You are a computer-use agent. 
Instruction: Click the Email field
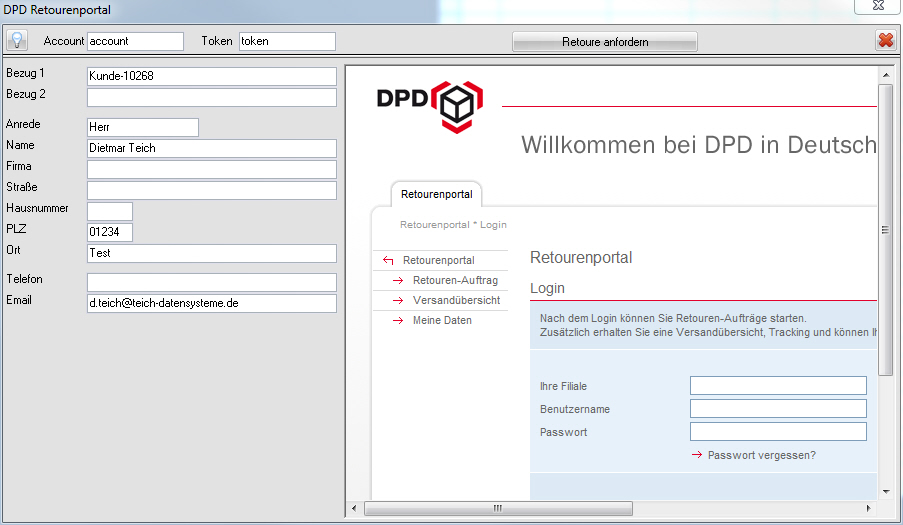(x=212, y=303)
